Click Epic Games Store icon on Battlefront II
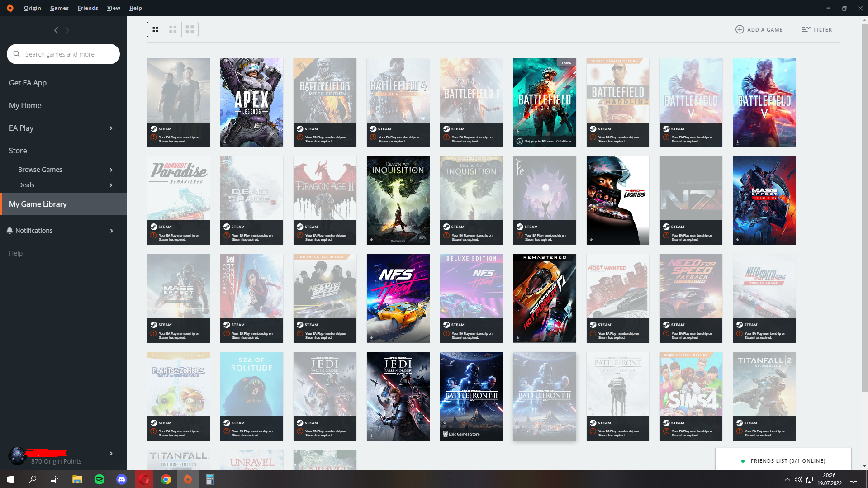Image resolution: width=868 pixels, height=488 pixels. 445,434
